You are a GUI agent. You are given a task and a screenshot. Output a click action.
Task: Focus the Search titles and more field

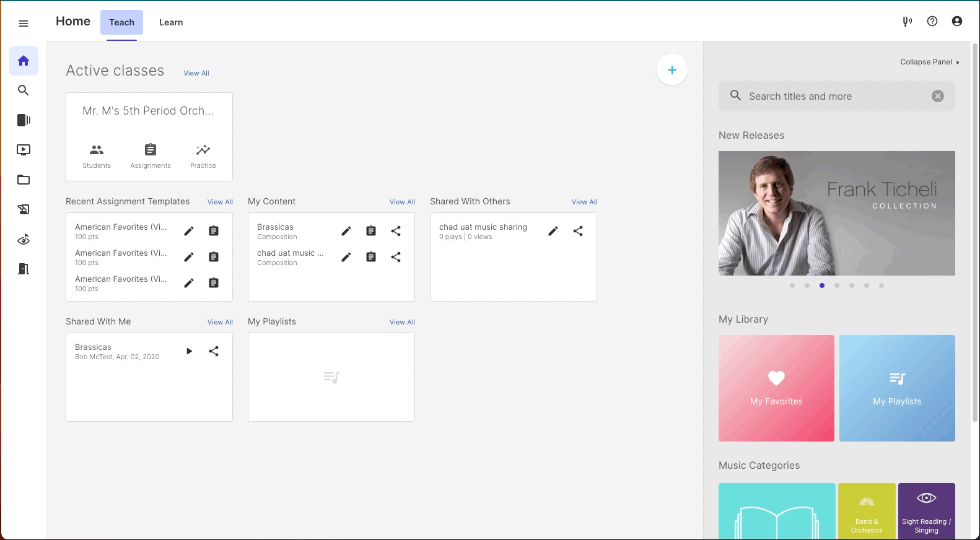(x=837, y=96)
